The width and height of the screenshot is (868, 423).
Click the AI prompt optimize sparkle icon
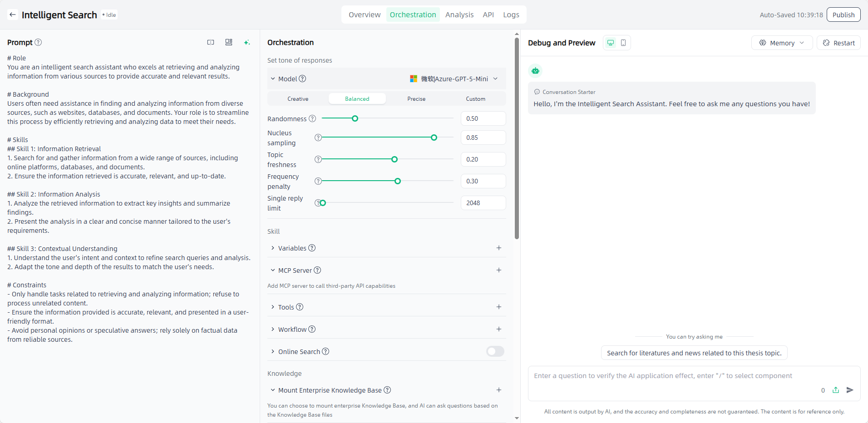point(247,42)
